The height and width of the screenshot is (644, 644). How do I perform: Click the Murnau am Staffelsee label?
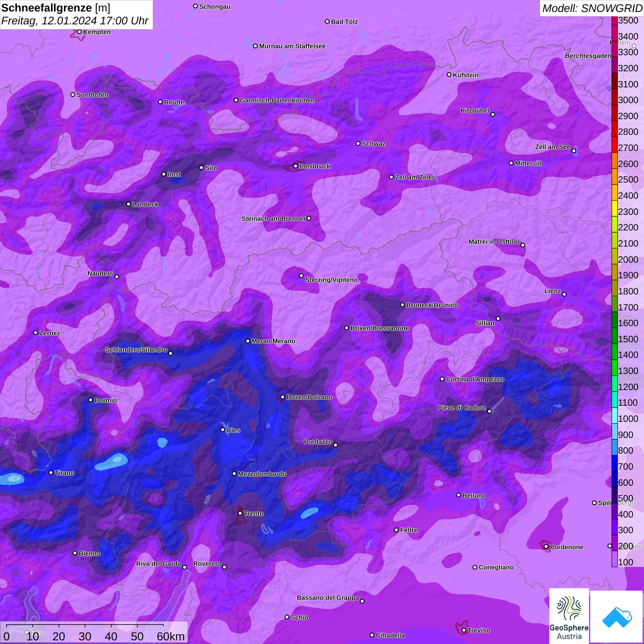click(292, 46)
